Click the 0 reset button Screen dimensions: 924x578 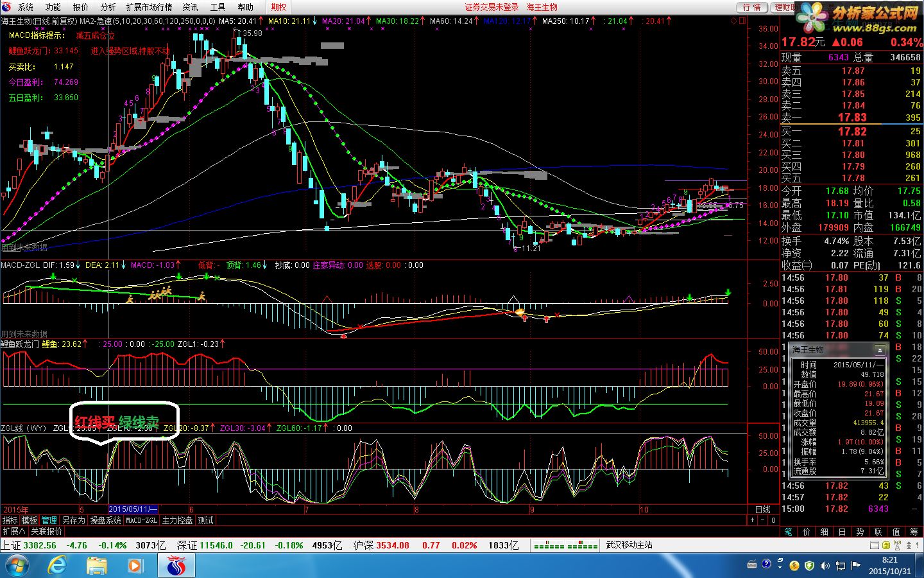tap(773, 520)
